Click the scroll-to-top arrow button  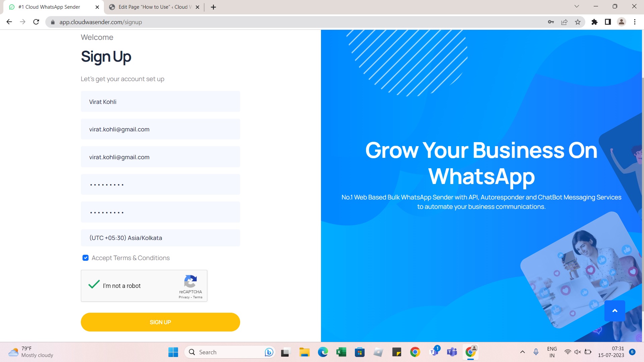click(x=614, y=311)
